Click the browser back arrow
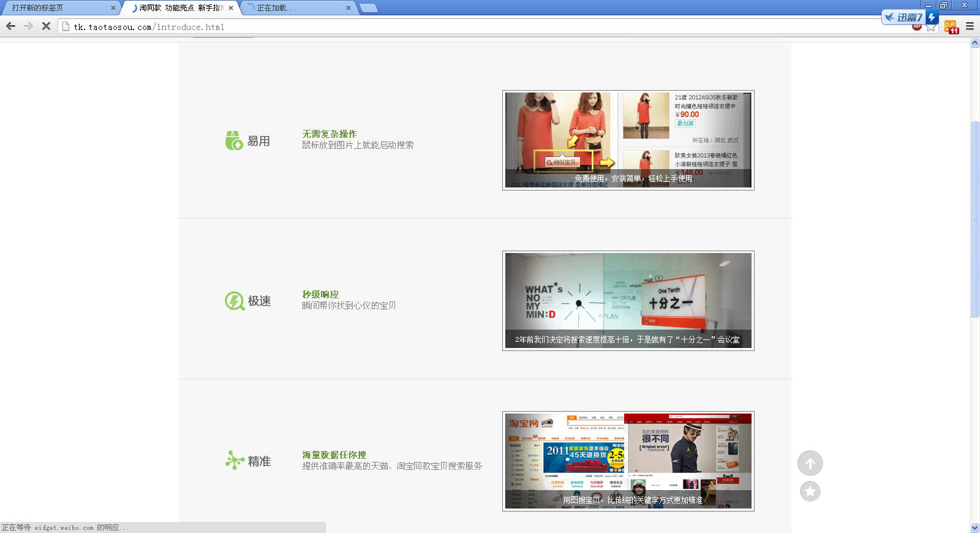Image resolution: width=980 pixels, height=533 pixels. [10, 26]
